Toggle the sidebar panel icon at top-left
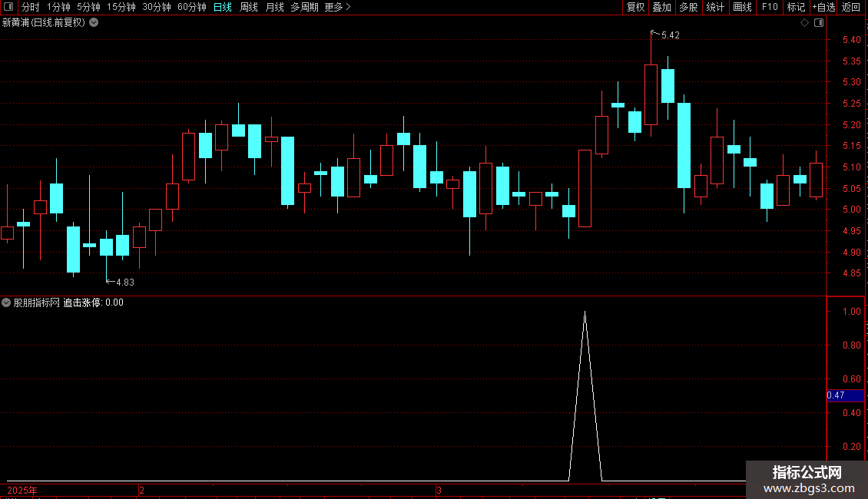This screenshot has height=499, width=868. (8, 7)
